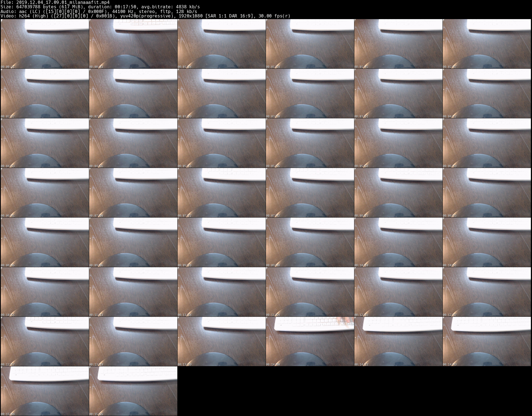Open the thumbnail timestamped 00:08:46
Viewport: 532px width, 416px height.
45,242
